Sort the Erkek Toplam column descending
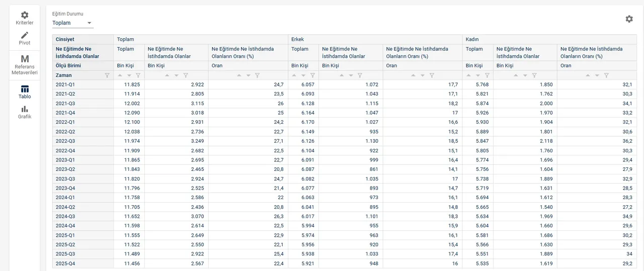The width and height of the screenshot is (644, 271). click(303, 75)
